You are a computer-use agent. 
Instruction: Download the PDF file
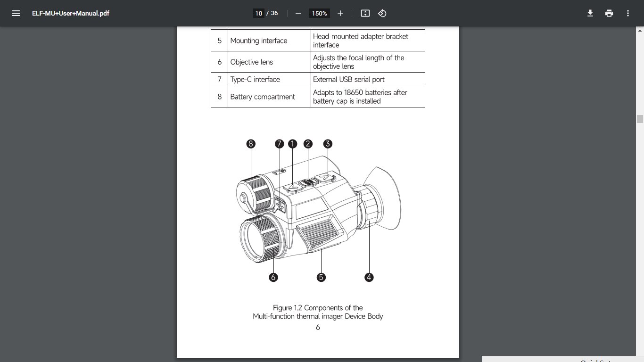pos(590,13)
